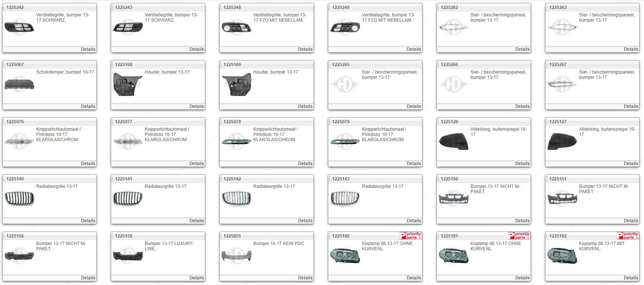Open Details for Koplamp 1225182

[631, 278]
